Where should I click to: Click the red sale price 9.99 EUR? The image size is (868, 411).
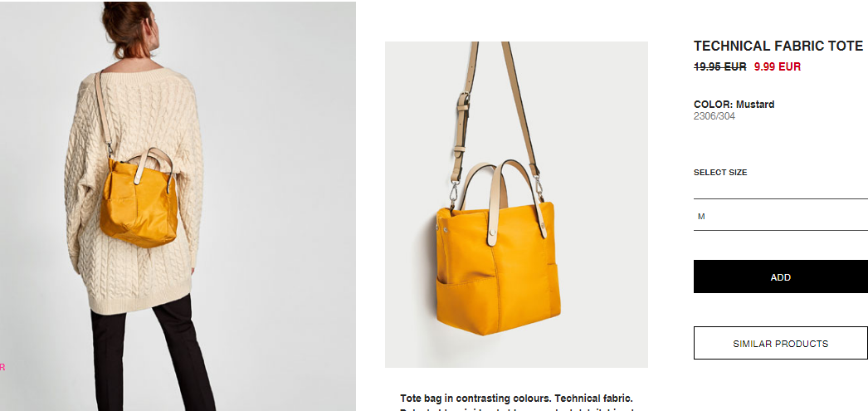click(x=778, y=67)
